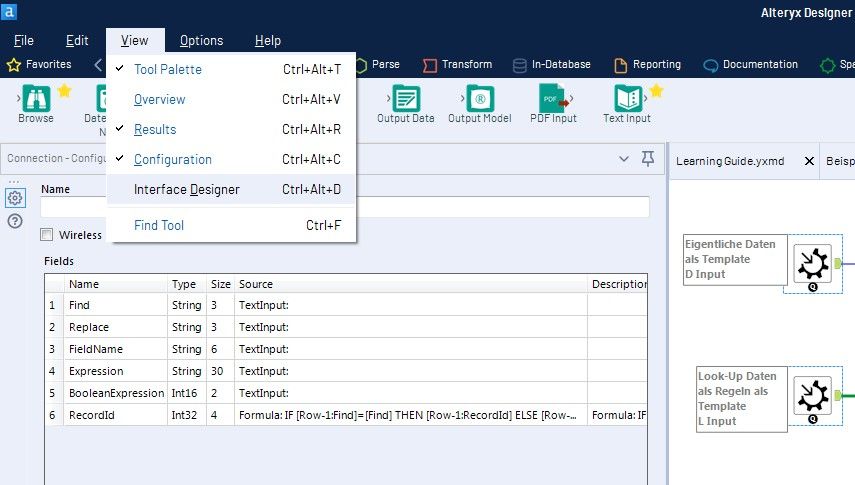
Task: Click the Int16 type cell
Action: coord(184,393)
